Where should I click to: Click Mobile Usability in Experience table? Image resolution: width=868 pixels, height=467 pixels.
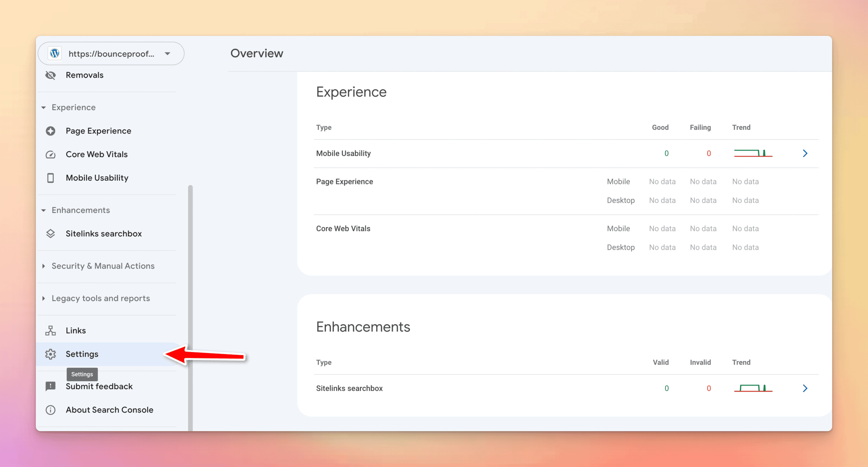click(x=343, y=154)
